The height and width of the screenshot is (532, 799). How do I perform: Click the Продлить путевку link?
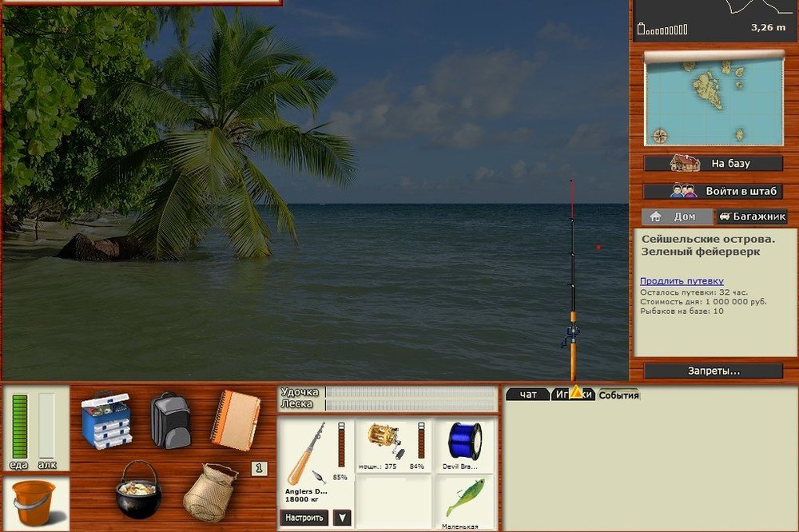[682, 281]
